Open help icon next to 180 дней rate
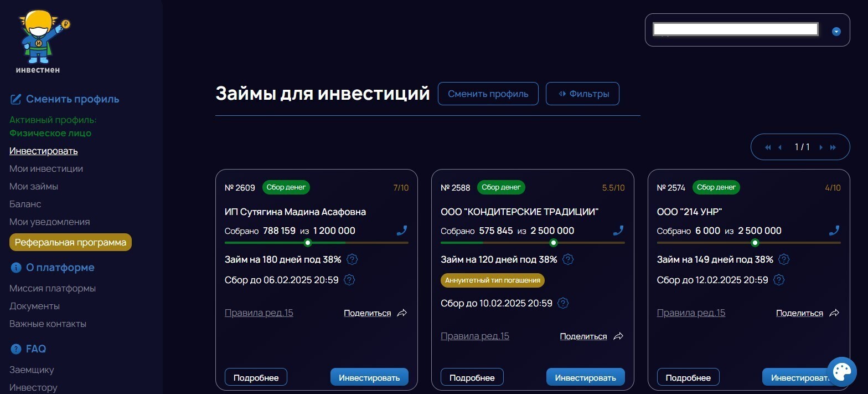 pos(352,259)
